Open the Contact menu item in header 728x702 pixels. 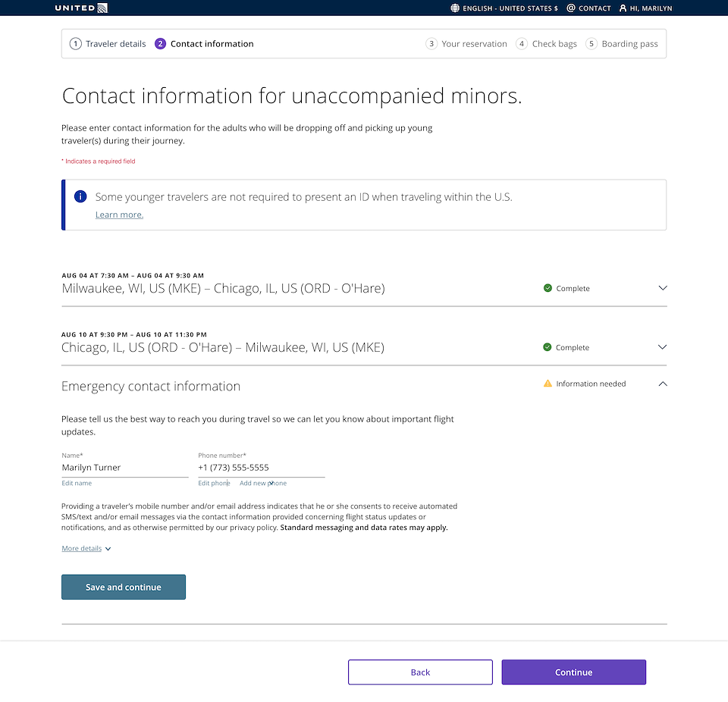pos(588,8)
